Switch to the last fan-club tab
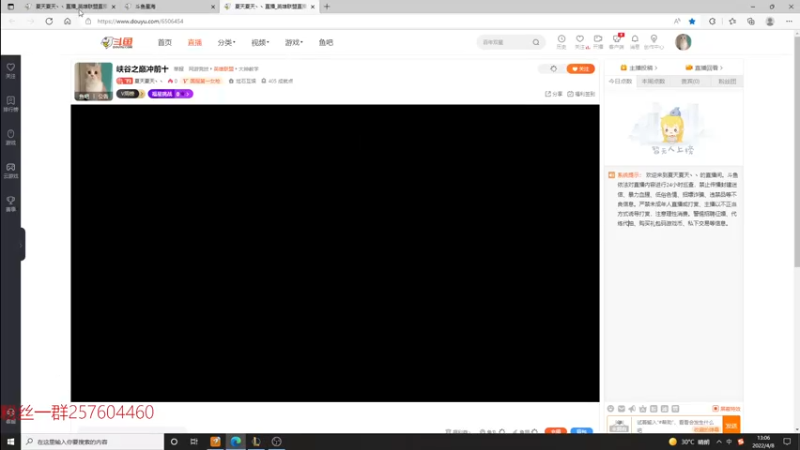 click(x=727, y=81)
